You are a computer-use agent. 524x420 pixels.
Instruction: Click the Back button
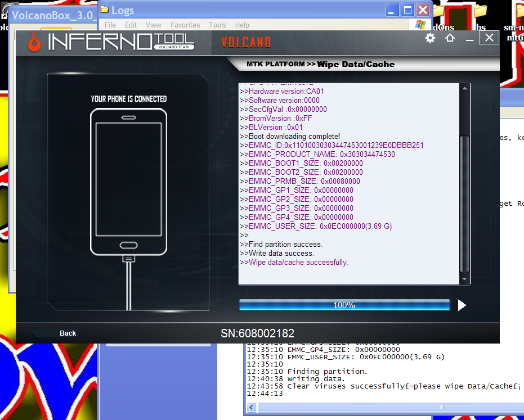(68, 333)
